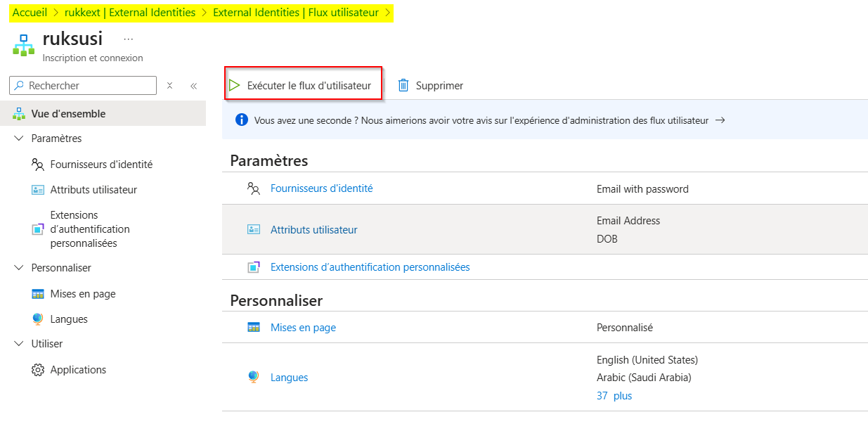The width and height of the screenshot is (868, 443).
Task: Click the Email with password value
Action: (642, 188)
